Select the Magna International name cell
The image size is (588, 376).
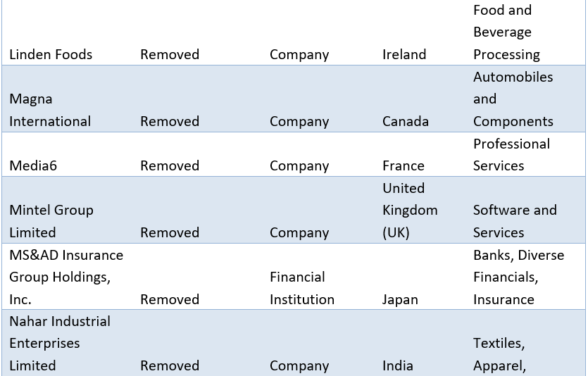[50, 110]
